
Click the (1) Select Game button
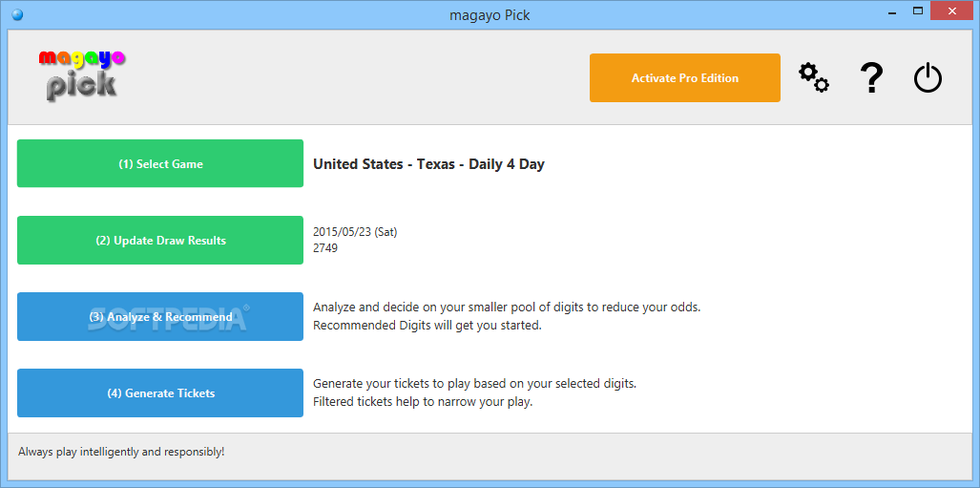pyautogui.click(x=160, y=163)
